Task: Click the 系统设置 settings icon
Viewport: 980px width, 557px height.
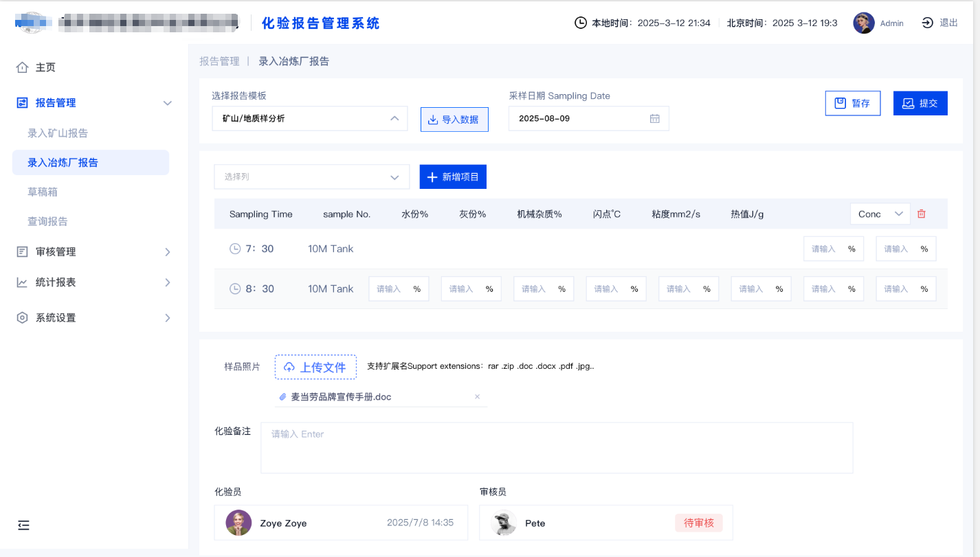Action: 23,317
